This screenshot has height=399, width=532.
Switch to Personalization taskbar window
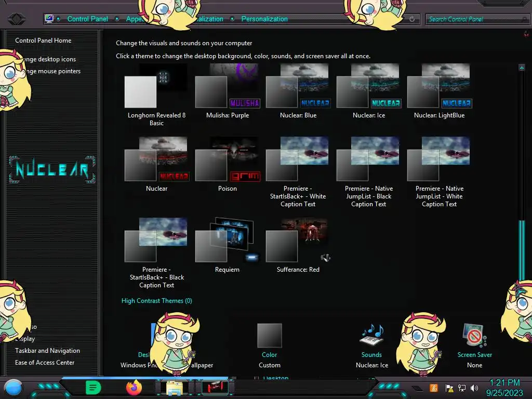point(215,387)
